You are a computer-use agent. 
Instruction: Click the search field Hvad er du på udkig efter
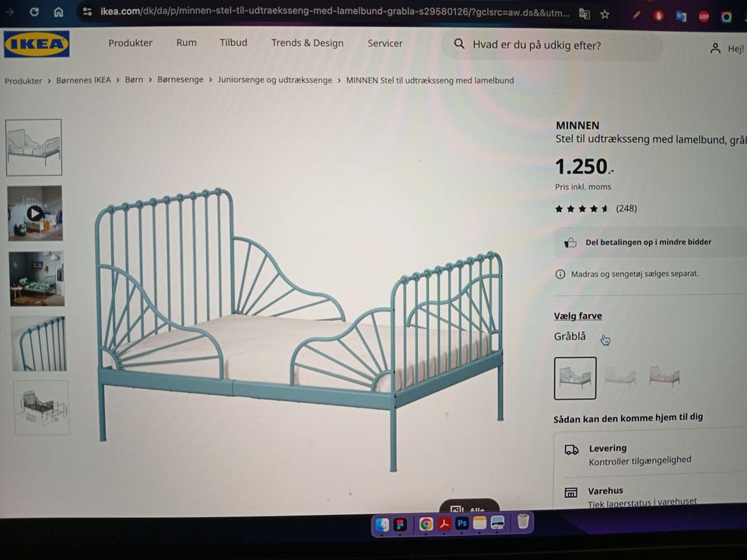[x=552, y=45]
